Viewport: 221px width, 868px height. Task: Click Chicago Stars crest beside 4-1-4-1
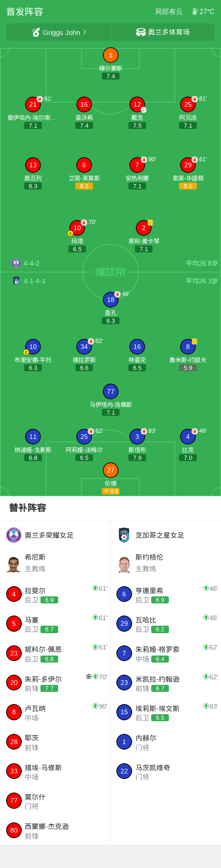(16, 281)
